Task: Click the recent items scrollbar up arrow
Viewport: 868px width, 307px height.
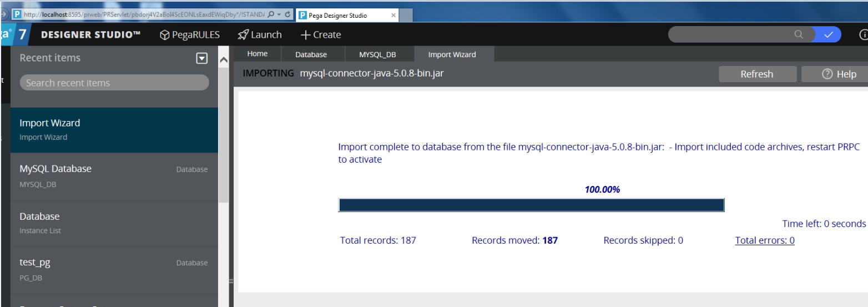Action: [224, 60]
